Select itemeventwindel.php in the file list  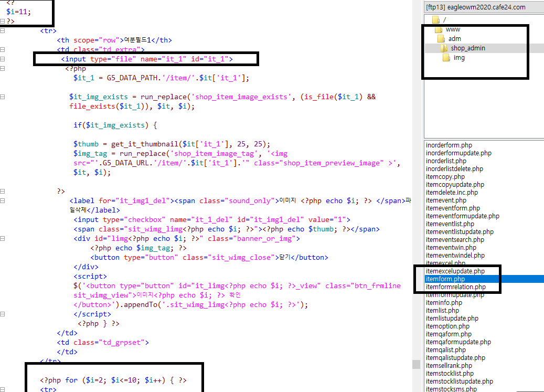pyautogui.click(x=455, y=256)
